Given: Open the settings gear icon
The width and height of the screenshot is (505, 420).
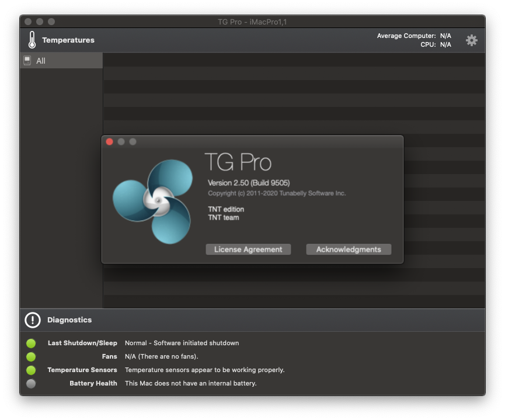Looking at the screenshot, I should pyautogui.click(x=471, y=40).
